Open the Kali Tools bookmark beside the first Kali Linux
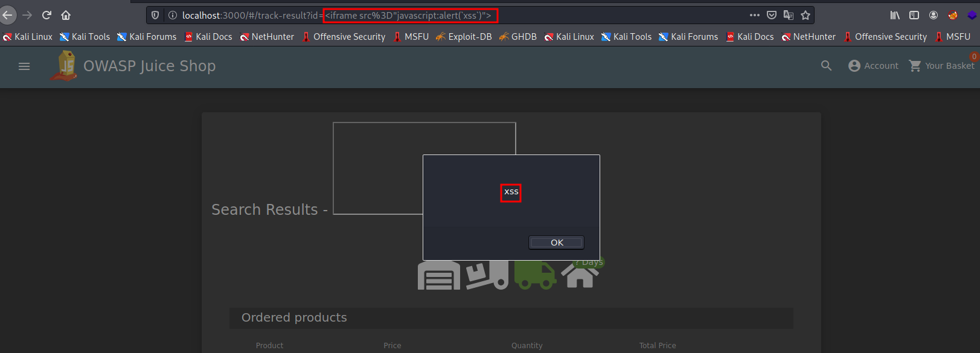The width and height of the screenshot is (980, 353). click(85, 37)
